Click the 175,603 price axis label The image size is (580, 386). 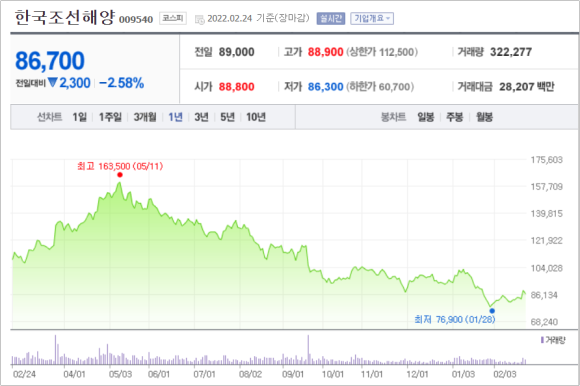click(546, 160)
